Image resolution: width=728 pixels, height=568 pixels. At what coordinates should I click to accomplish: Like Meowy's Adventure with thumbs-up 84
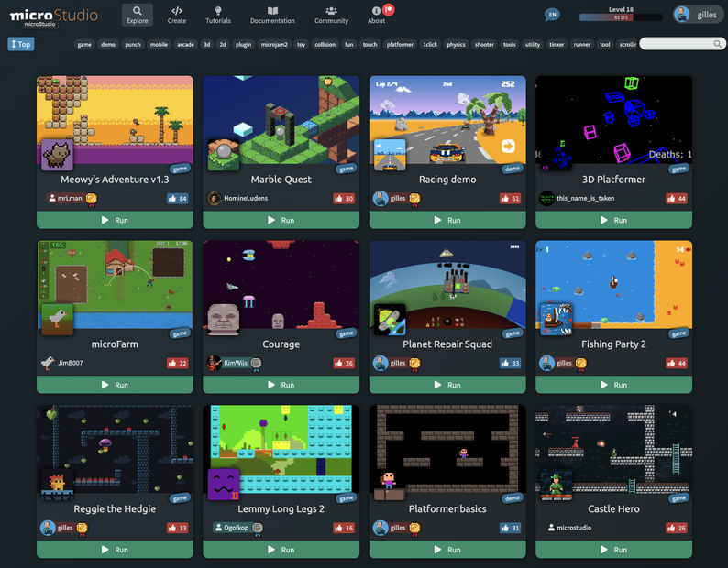(177, 199)
